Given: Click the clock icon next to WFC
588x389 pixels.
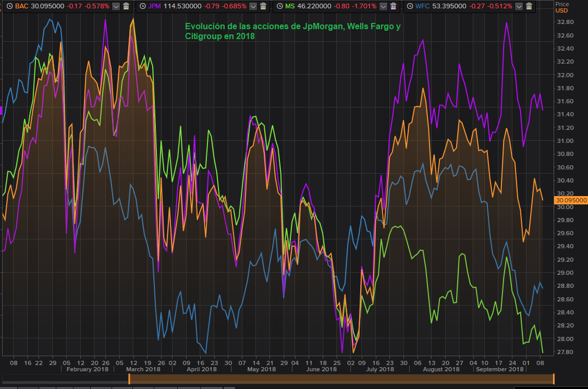Looking at the screenshot, I should 410,6.
